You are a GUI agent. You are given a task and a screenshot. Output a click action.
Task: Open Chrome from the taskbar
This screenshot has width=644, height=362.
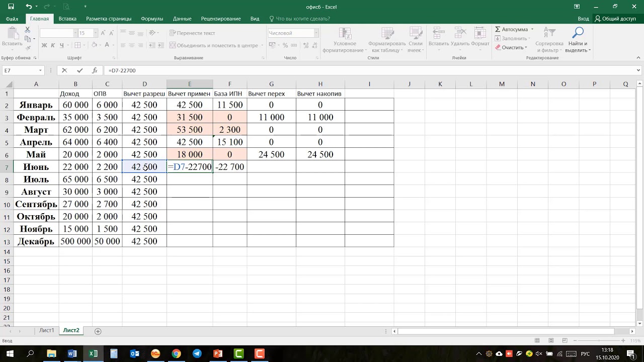tap(176, 353)
